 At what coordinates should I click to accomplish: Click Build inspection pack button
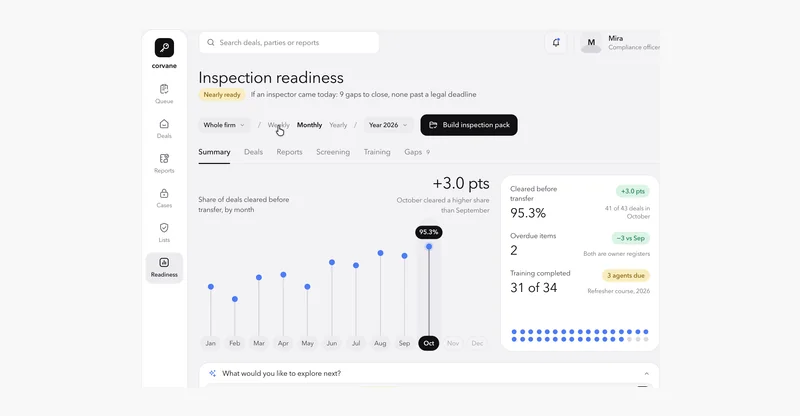coord(469,125)
